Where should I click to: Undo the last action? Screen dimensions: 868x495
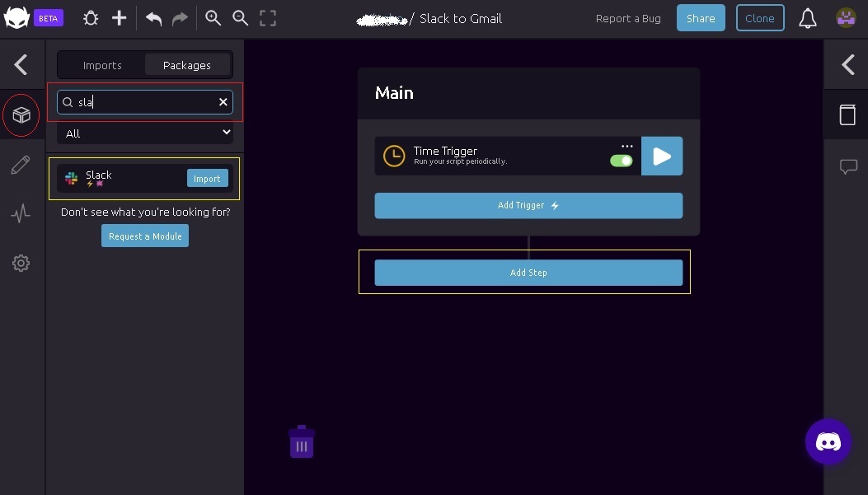coord(153,18)
